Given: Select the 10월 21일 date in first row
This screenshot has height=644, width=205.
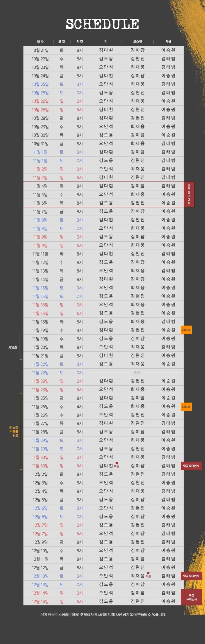Looking at the screenshot, I should (x=40, y=50).
